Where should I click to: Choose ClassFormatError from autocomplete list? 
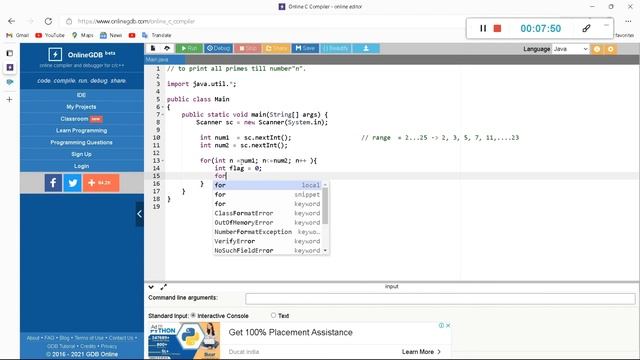tap(267, 213)
